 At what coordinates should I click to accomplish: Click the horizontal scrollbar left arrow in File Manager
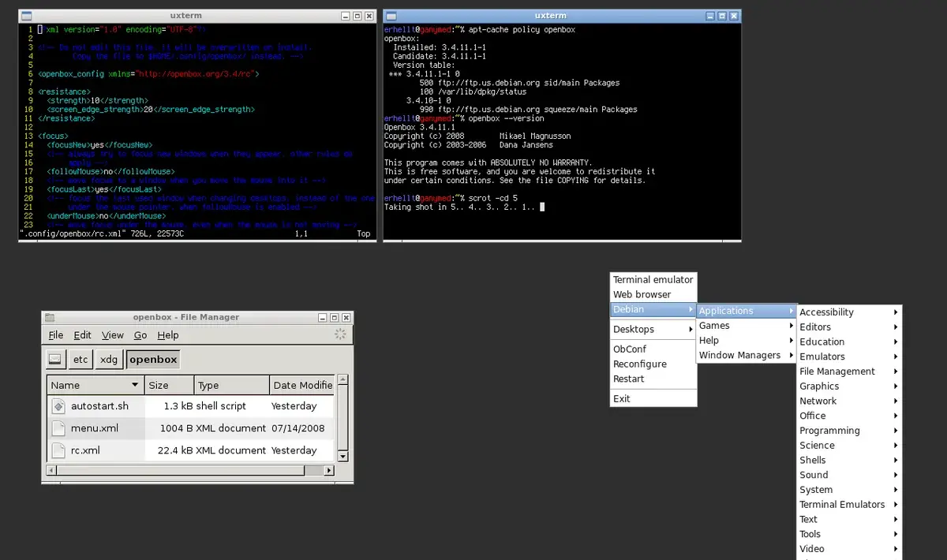(51, 470)
